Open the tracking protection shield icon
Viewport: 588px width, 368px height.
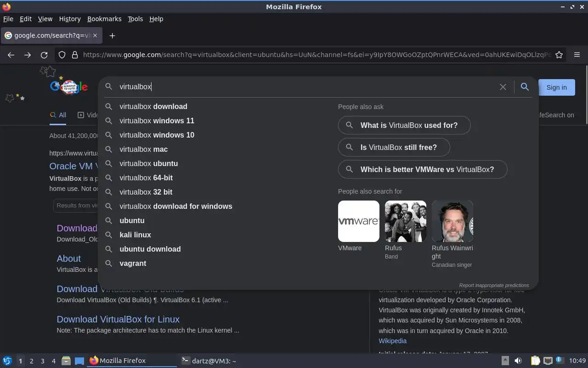(x=62, y=55)
